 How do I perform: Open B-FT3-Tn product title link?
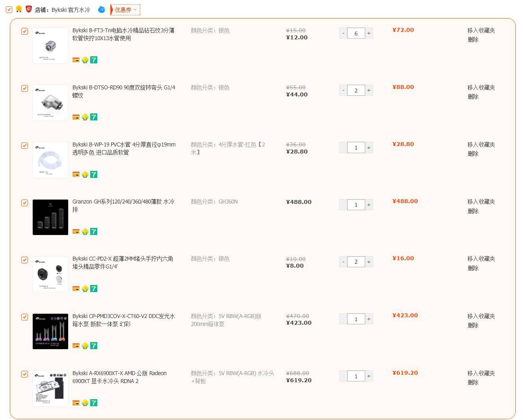click(123, 34)
